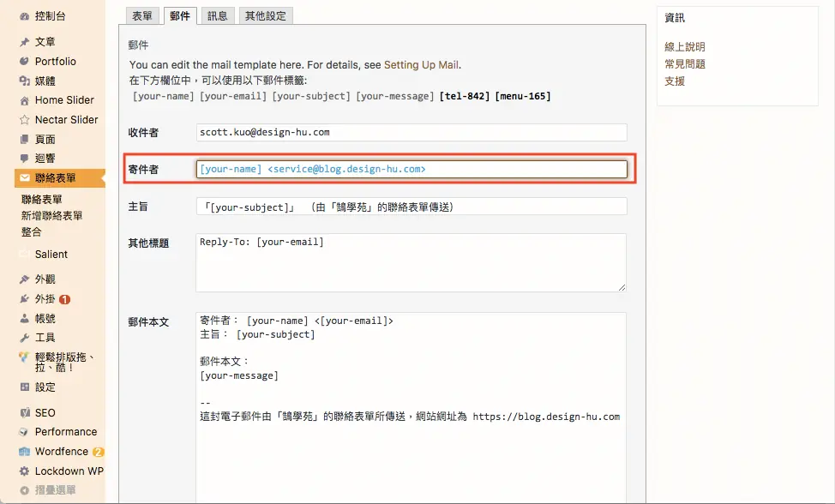Switch to the 表單 tab
Image resolution: width=835 pixels, height=504 pixels.
[x=142, y=16]
